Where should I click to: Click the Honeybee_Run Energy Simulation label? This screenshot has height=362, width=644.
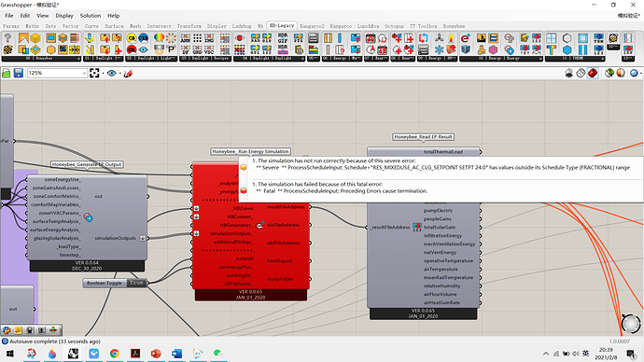[250, 151]
